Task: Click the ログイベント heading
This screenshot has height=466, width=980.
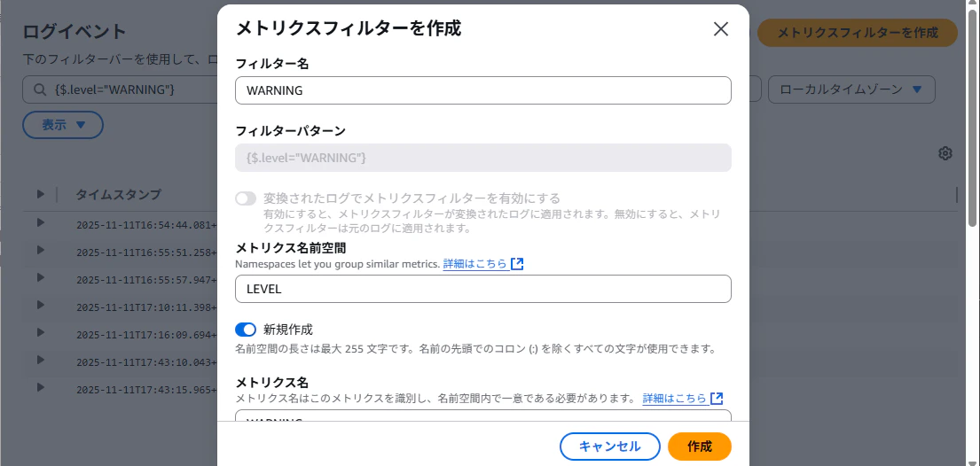Action: [74, 31]
